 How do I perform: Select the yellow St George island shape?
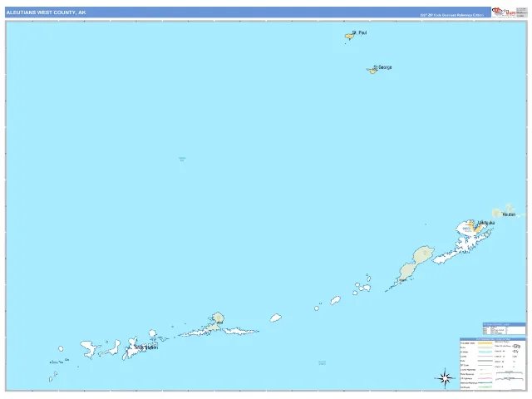point(372,71)
